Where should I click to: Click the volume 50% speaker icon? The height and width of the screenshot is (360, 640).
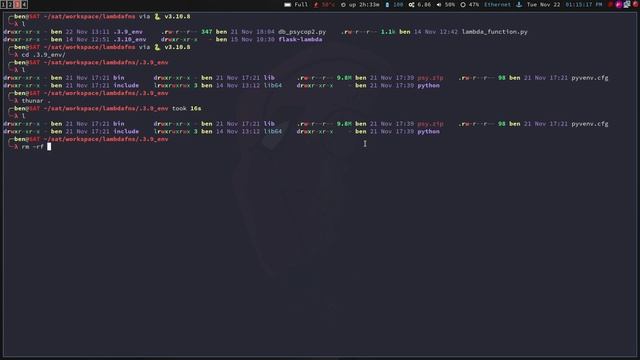(x=439, y=5)
